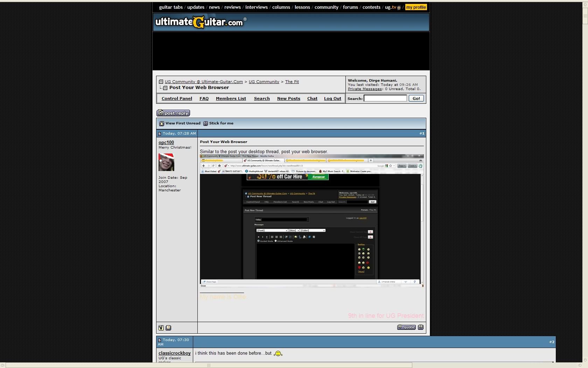The width and height of the screenshot is (588, 368).
Task: Open Private Messages link
Action: 365,89
